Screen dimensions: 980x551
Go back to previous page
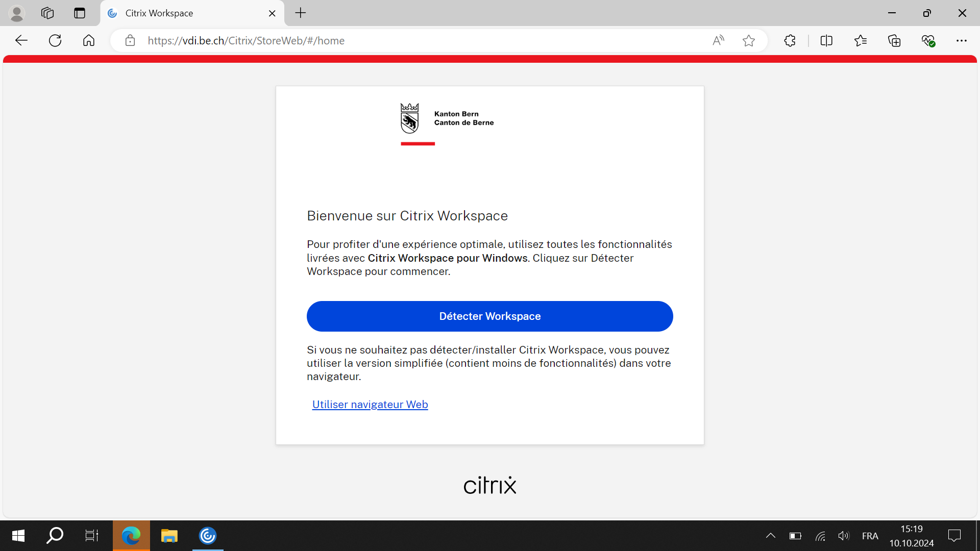21,41
